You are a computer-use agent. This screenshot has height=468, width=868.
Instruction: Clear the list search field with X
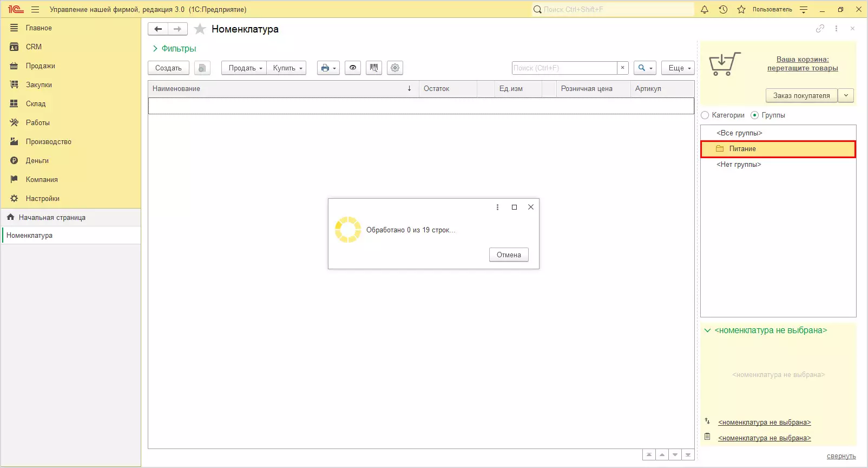623,68
